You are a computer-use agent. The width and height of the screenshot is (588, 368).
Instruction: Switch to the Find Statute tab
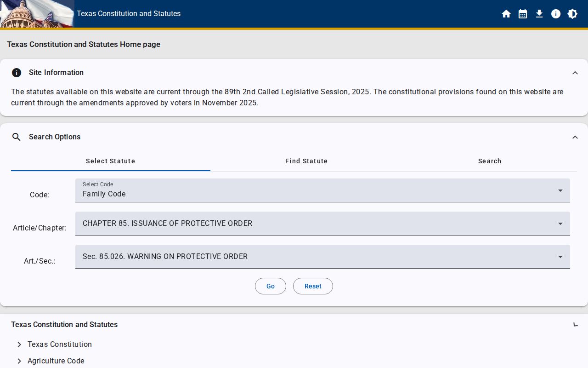tap(306, 161)
